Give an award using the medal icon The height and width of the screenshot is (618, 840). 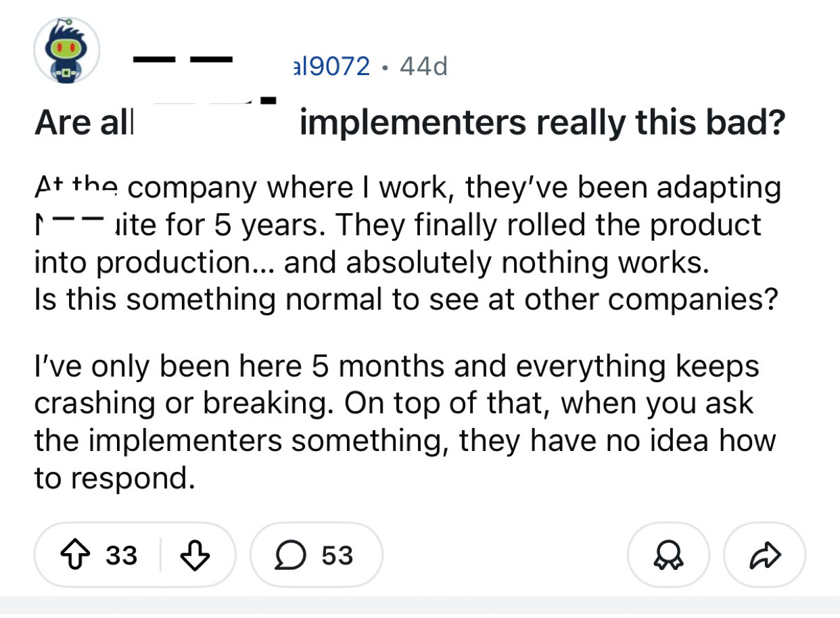click(668, 554)
